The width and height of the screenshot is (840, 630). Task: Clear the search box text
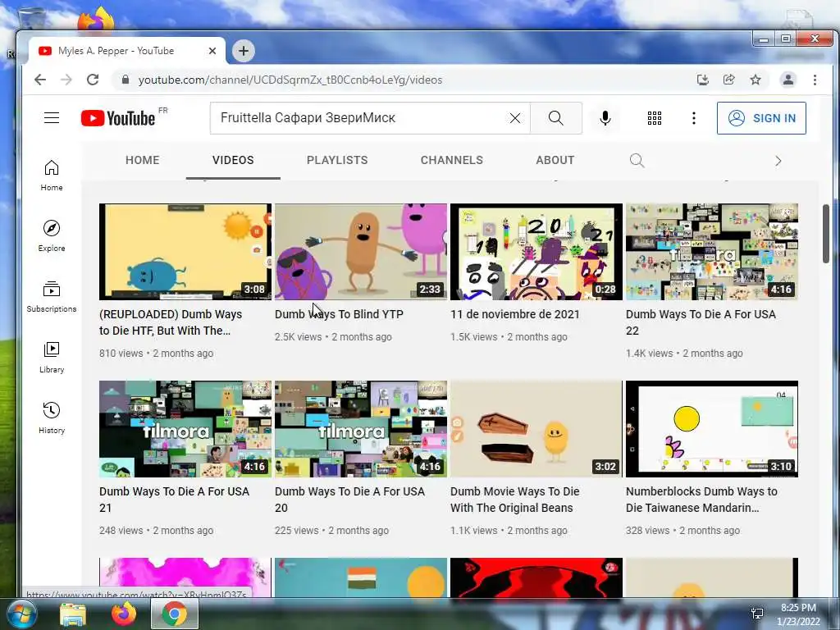pyautogui.click(x=515, y=118)
